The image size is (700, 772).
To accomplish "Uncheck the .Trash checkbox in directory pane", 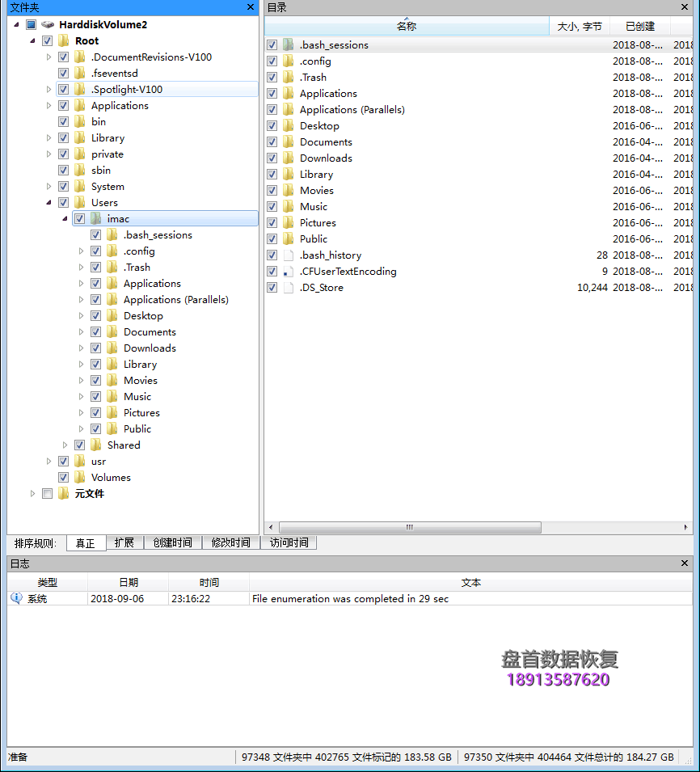I will click(272, 77).
